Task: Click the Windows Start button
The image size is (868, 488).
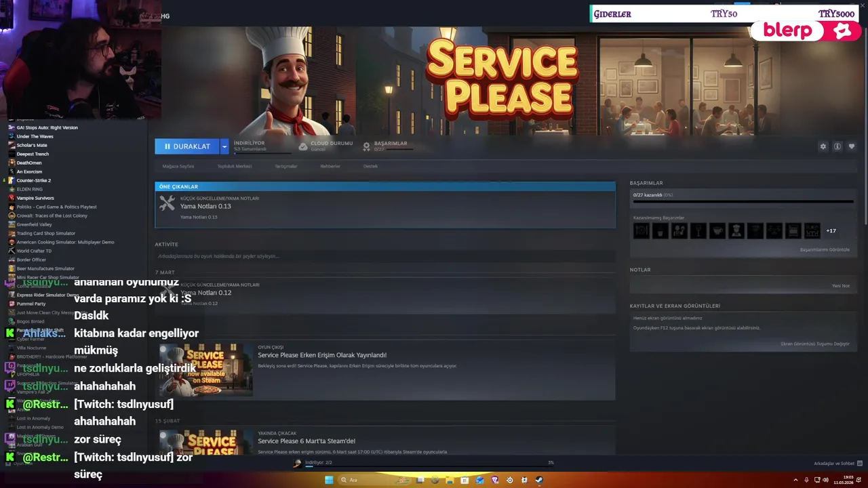Action: 329,480
